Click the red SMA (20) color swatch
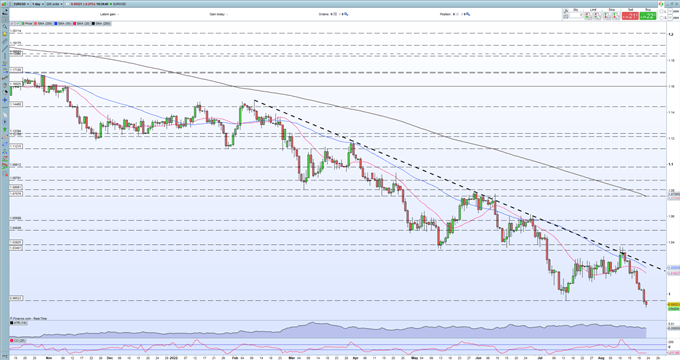The height and width of the screenshot is (360, 680). coord(75,23)
